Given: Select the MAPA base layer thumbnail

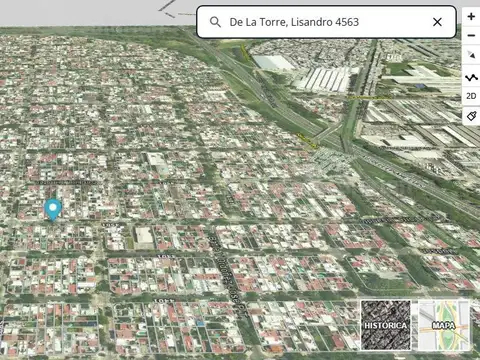Looking at the screenshot, I should pyautogui.click(x=443, y=325).
